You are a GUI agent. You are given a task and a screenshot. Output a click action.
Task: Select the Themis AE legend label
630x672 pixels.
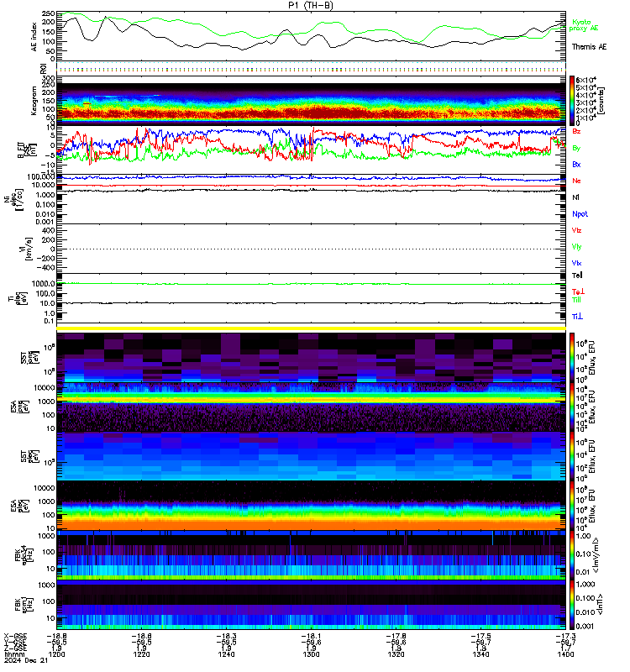pyautogui.click(x=589, y=47)
